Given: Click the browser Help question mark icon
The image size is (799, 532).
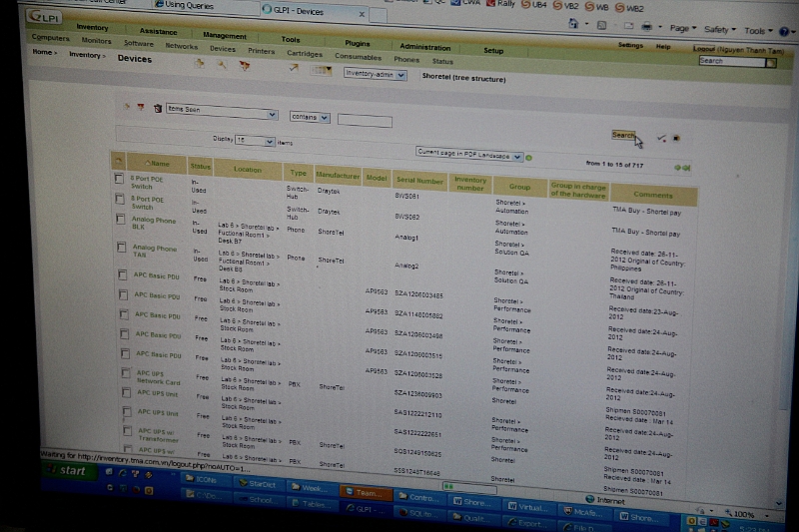Looking at the screenshot, I should coord(784,32).
